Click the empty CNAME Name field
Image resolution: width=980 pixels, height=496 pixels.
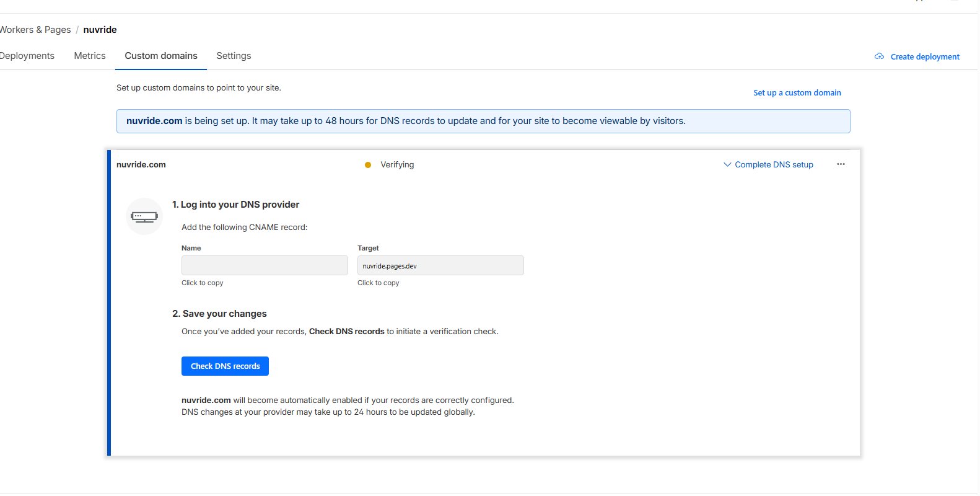265,265
